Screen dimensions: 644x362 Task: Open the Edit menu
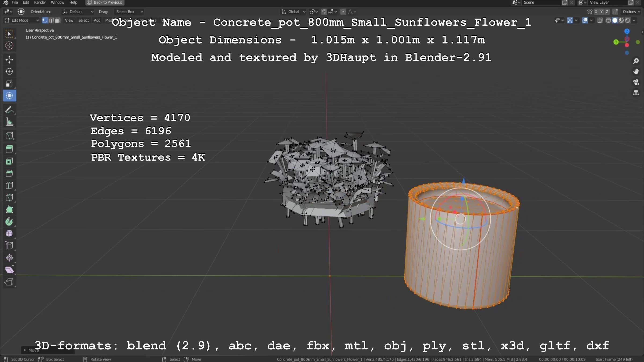[x=26, y=2]
